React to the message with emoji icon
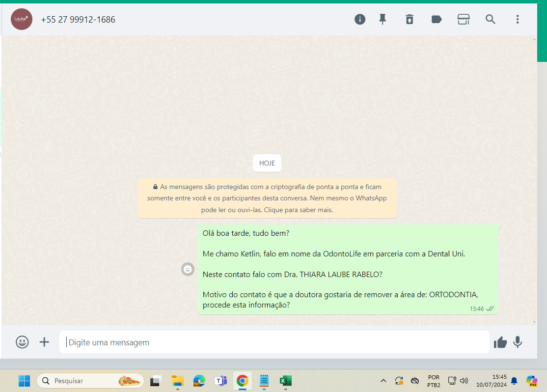The height and width of the screenshot is (392, 547). click(x=188, y=269)
